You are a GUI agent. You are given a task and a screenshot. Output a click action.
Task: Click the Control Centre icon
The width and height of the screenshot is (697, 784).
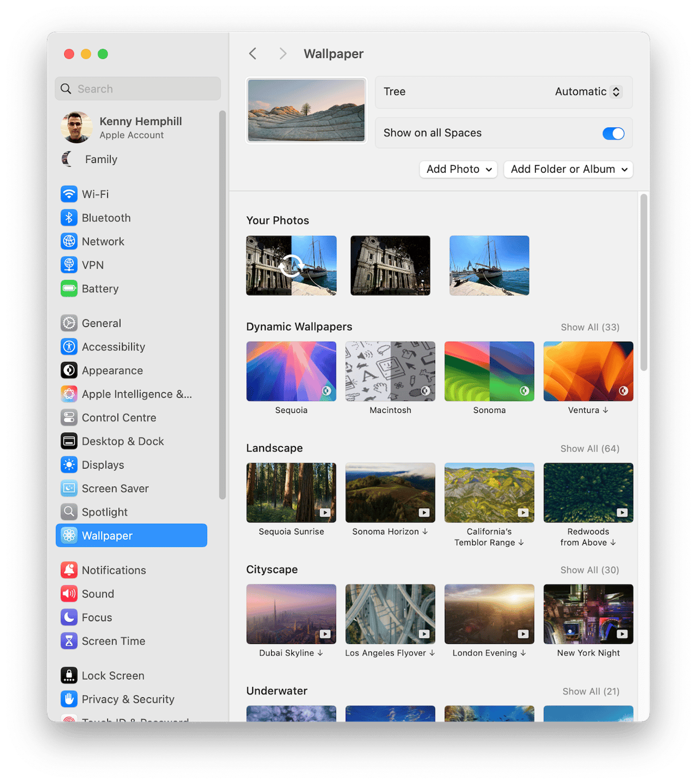69,418
